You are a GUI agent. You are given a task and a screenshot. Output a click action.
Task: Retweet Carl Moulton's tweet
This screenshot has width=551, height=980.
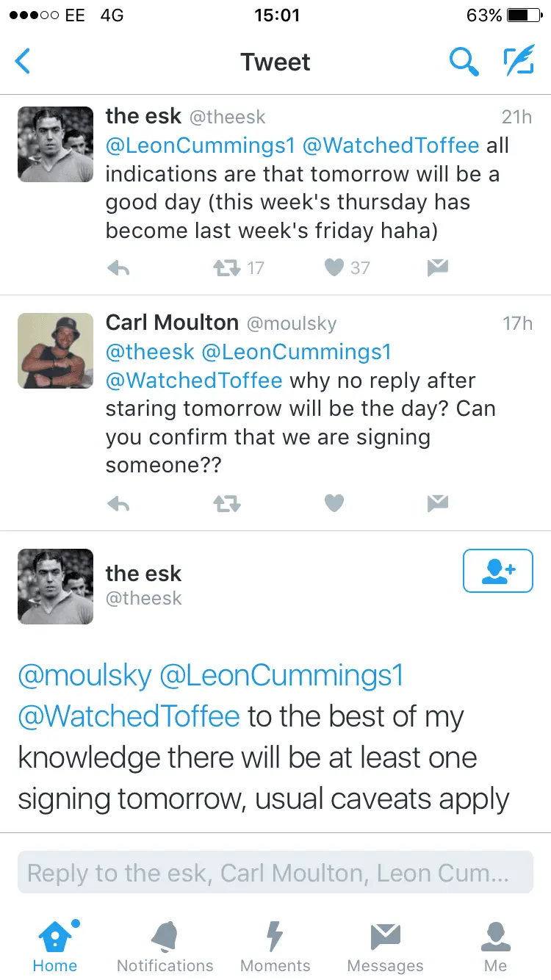226,503
